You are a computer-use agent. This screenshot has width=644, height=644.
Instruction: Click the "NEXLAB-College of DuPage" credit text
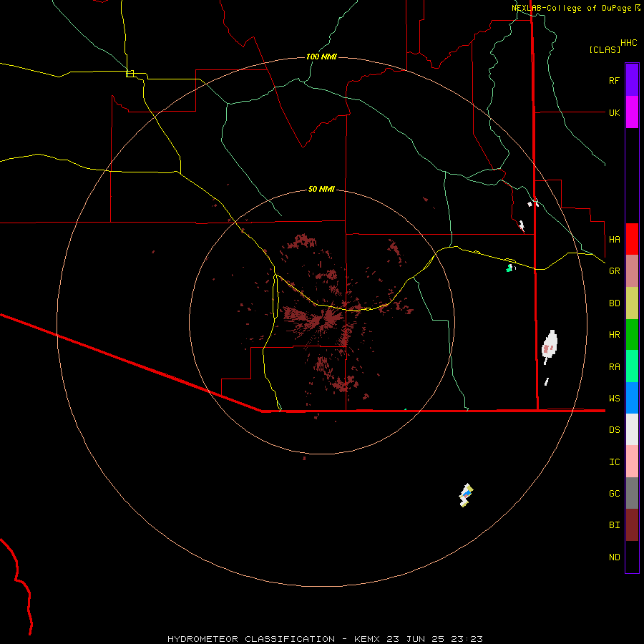[x=572, y=8]
